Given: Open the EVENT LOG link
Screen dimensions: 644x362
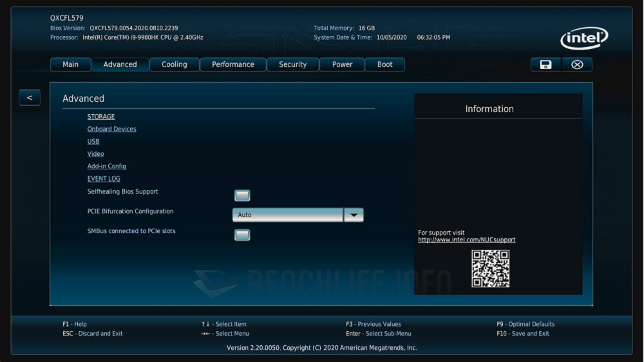Looking at the screenshot, I should coord(104,179).
